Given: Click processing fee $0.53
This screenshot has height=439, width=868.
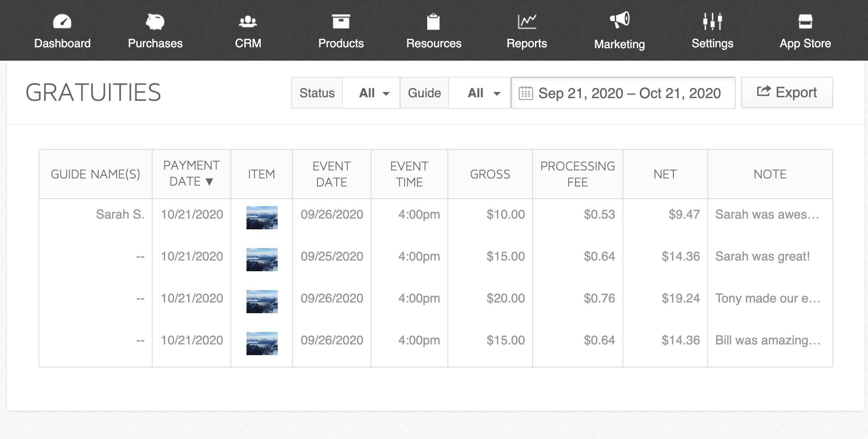Looking at the screenshot, I should tap(600, 215).
